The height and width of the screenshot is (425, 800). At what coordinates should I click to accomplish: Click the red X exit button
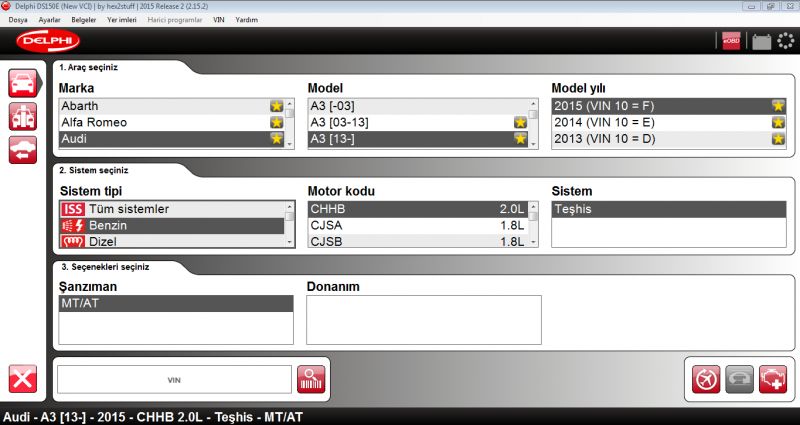coord(23,379)
